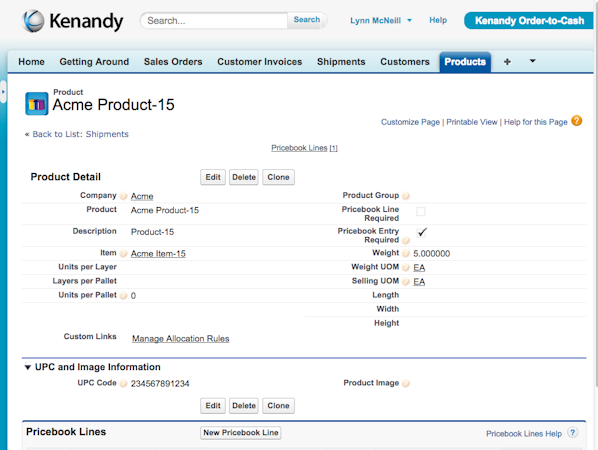Click help icon beside Selling UOM
Viewport: 598px width, 450px height.
pos(406,281)
